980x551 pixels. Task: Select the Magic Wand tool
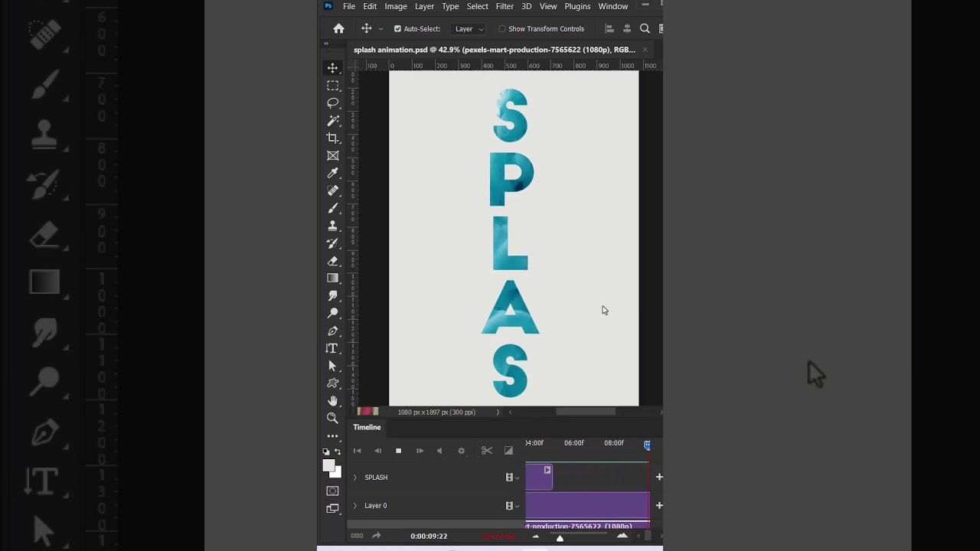coord(332,121)
